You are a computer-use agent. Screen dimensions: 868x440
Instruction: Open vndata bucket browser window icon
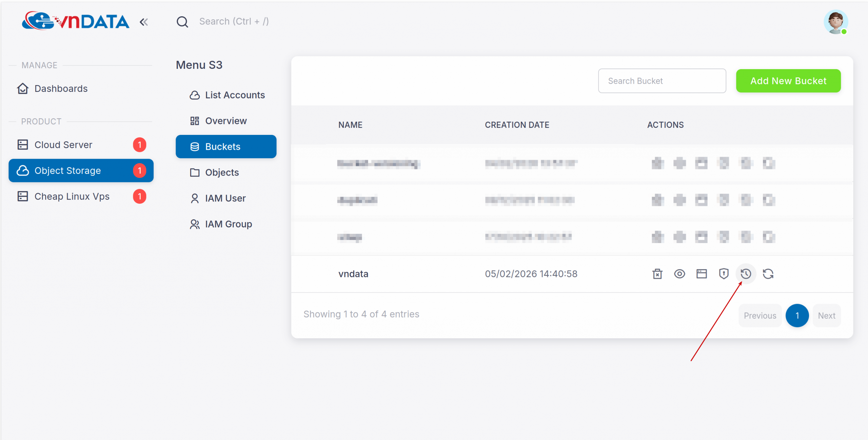click(702, 274)
